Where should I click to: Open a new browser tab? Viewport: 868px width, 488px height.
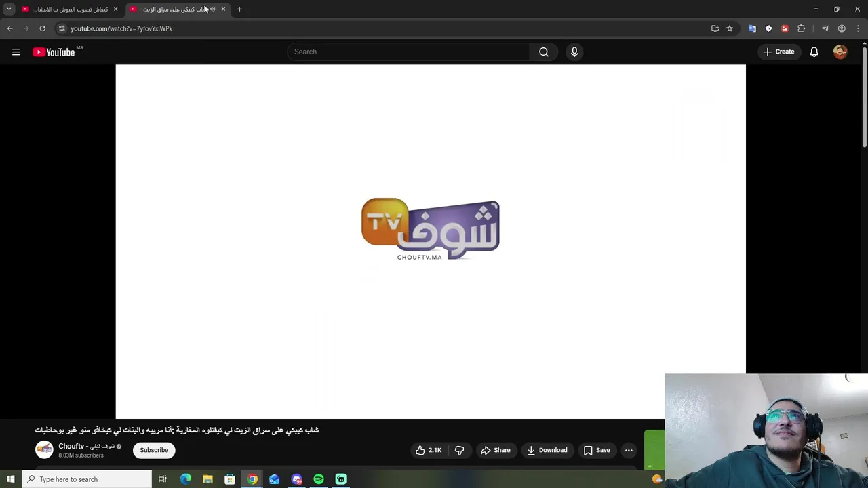coord(239,9)
